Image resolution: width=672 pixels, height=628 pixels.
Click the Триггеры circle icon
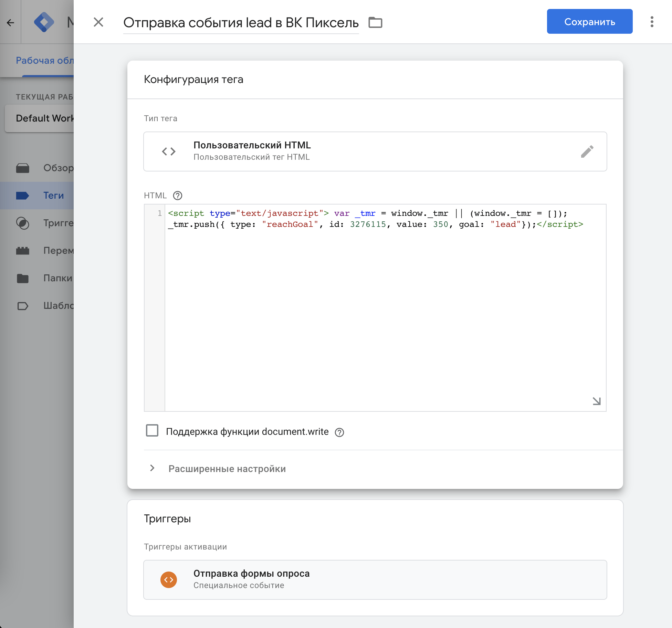(x=23, y=223)
